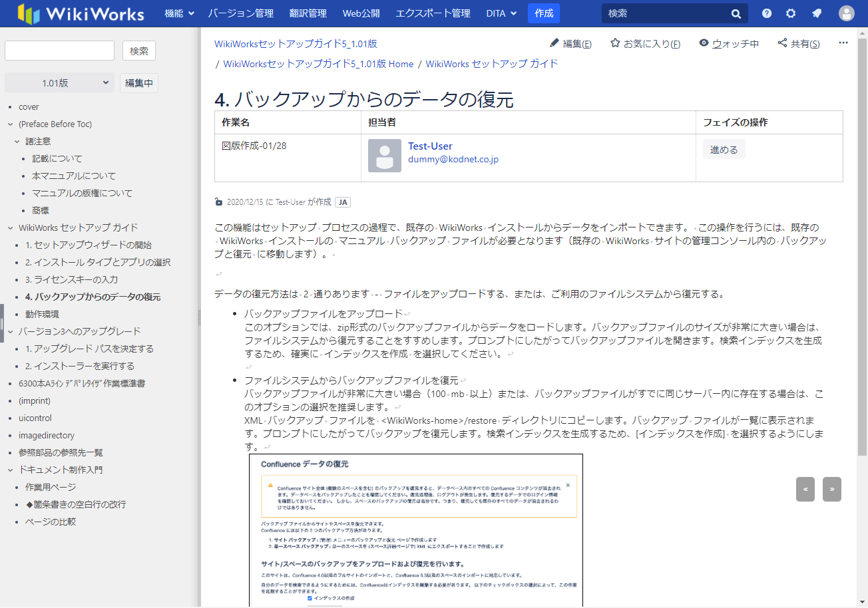The height and width of the screenshot is (608, 868).
Task: Go to the previous page arrow button
Action: [805, 489]
